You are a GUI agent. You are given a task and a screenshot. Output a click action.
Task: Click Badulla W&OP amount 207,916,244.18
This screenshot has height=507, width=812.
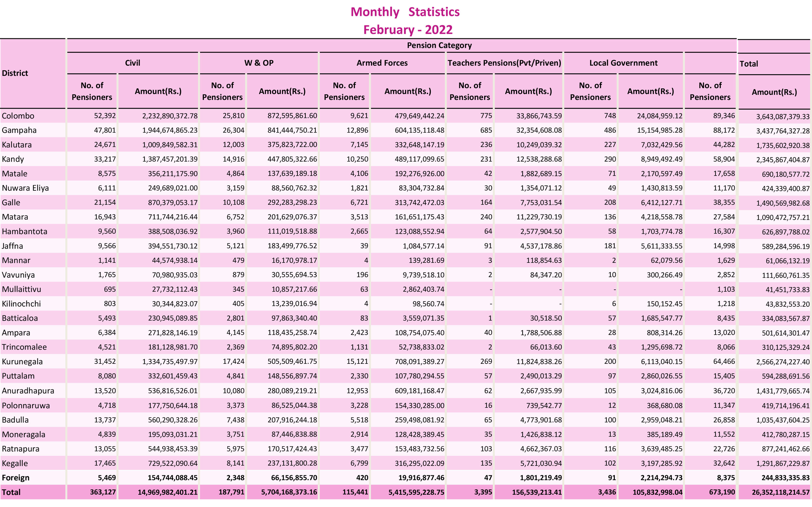tap(292, 420)
